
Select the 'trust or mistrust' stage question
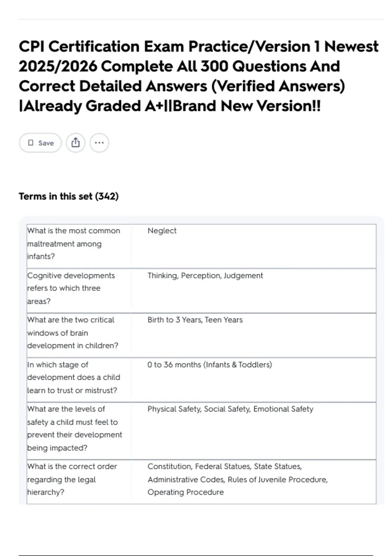tap(74, 377)
